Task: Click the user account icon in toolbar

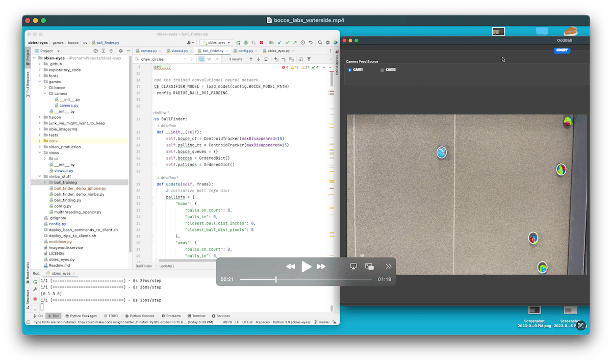Action: [190, 43]
